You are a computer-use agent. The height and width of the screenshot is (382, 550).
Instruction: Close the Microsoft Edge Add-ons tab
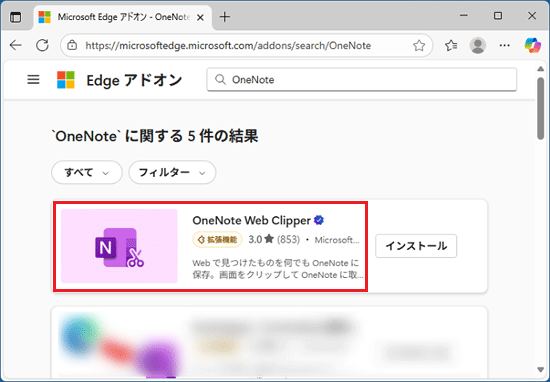coord(200,17)
